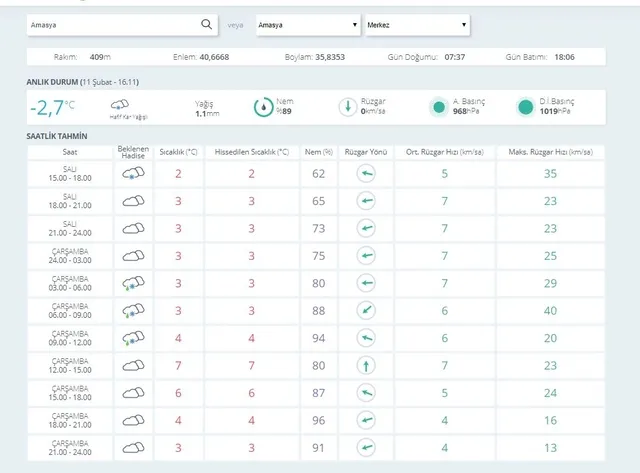Click the cloud icon for Salı 21.00 - 24.00
Viewport: 640px width, 473px height.
point(133,228)
